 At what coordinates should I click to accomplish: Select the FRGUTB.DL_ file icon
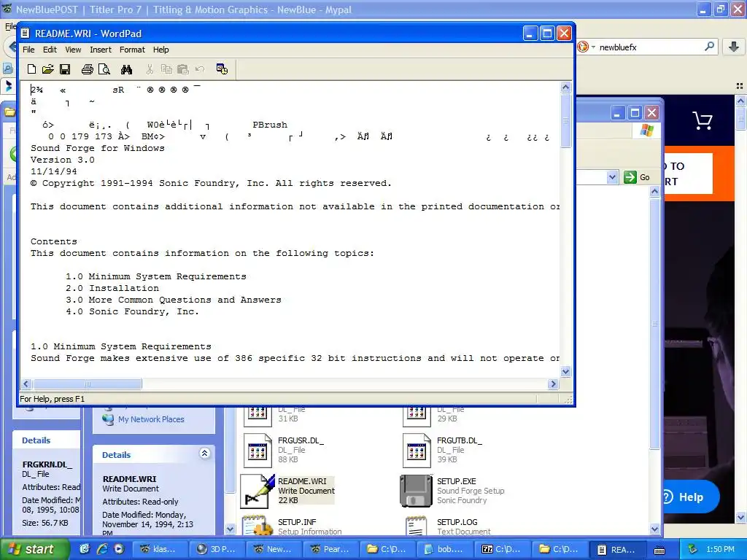pyautogui.click(x=417, y=451)
